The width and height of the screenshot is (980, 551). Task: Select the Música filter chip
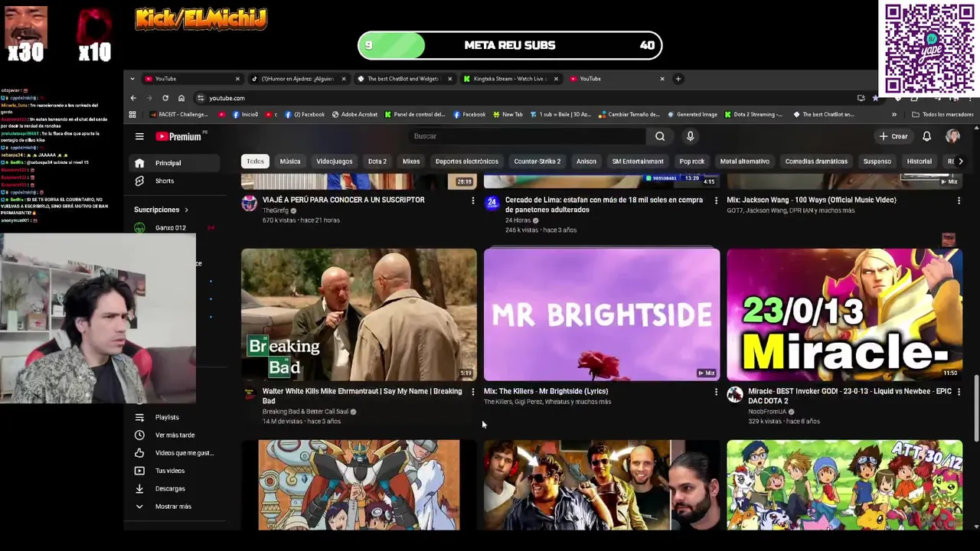pyautogui.click(x=290, y=161)
